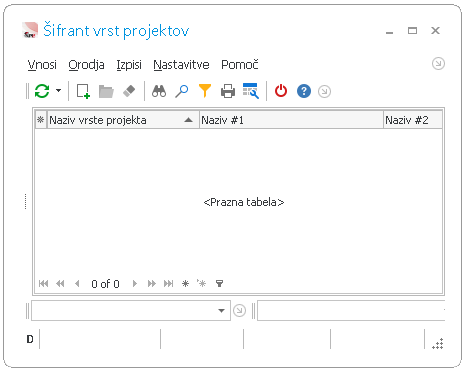463x373 pixels.
Task: Click the magnifier search icon
Action: [182, 91]
